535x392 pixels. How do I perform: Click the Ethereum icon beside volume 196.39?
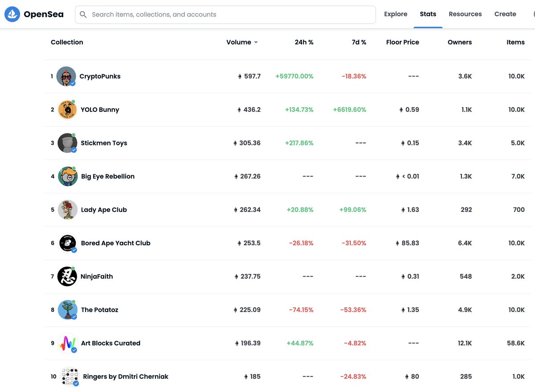[x=236, y=343]
